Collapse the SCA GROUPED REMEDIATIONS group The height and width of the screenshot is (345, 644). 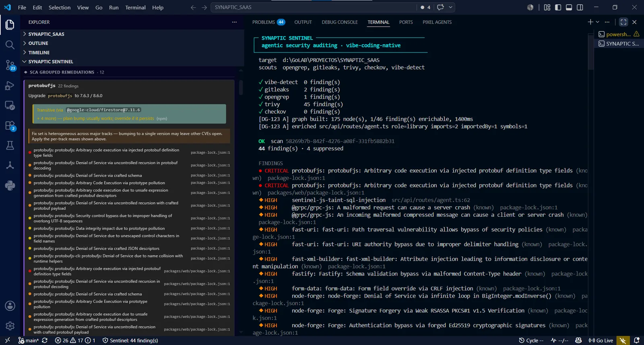pos(129,72)
